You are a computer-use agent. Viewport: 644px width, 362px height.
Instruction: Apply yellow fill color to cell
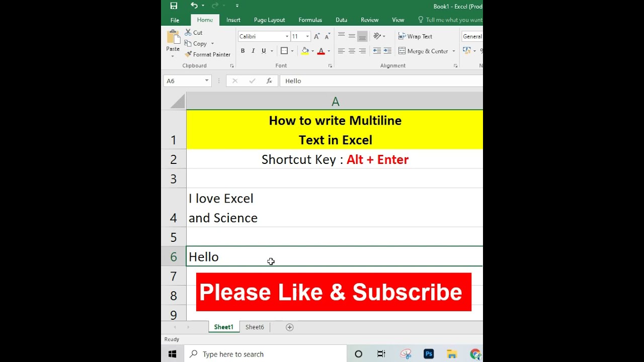(x=305, y=51)
